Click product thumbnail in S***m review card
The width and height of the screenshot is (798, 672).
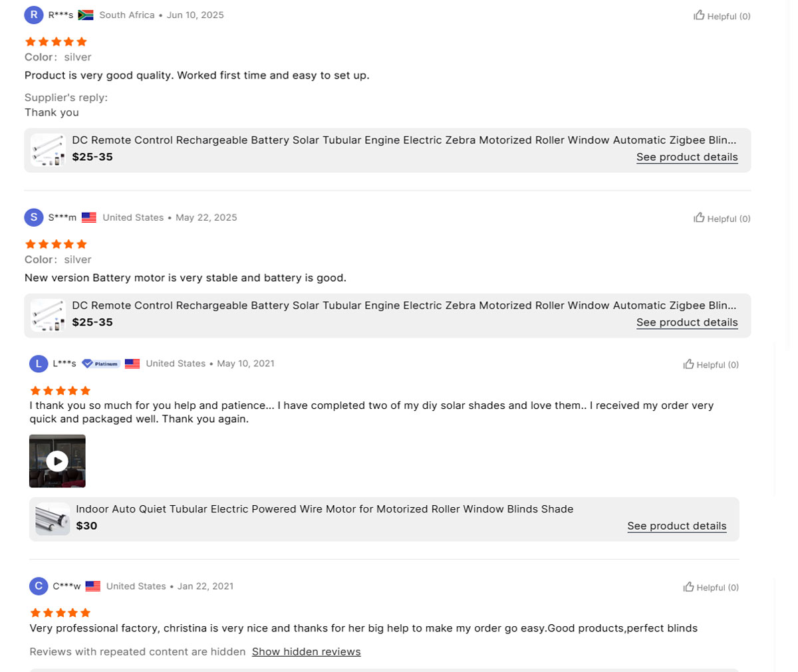(x=48, y=315)
